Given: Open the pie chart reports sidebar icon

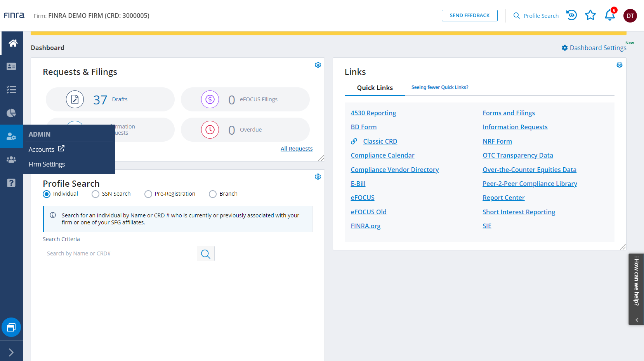Looking at the screenshot, I should coord(11,113).
